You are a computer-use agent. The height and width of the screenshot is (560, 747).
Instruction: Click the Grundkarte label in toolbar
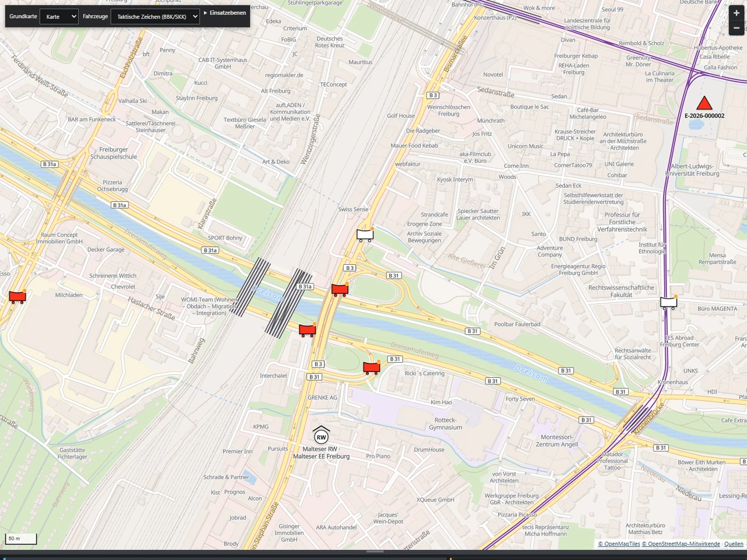click(x=23, y=16)
